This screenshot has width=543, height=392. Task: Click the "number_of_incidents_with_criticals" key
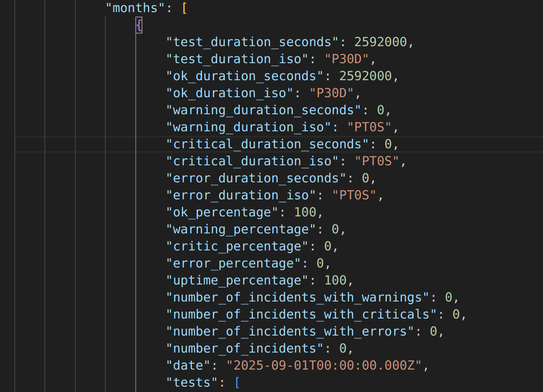pyautogui.click(x=301, y=314)
